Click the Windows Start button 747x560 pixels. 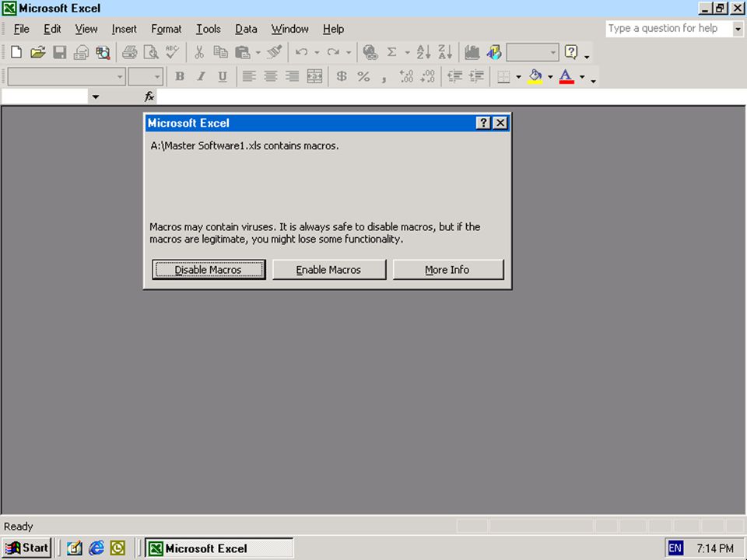click(x=26, y=548)
